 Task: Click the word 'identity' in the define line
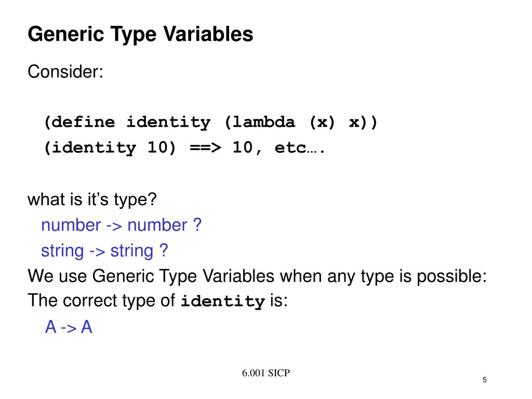pyautogui.click(x=168, y=123)
